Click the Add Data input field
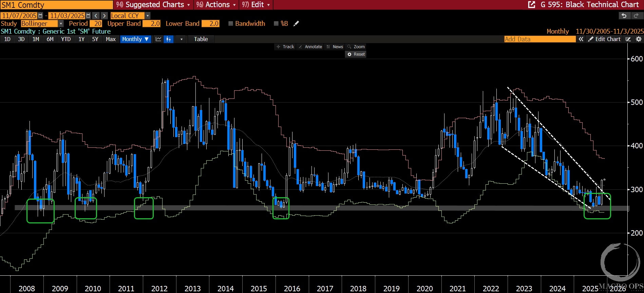Screen dimensions: 644x293 tap(539, 39)
